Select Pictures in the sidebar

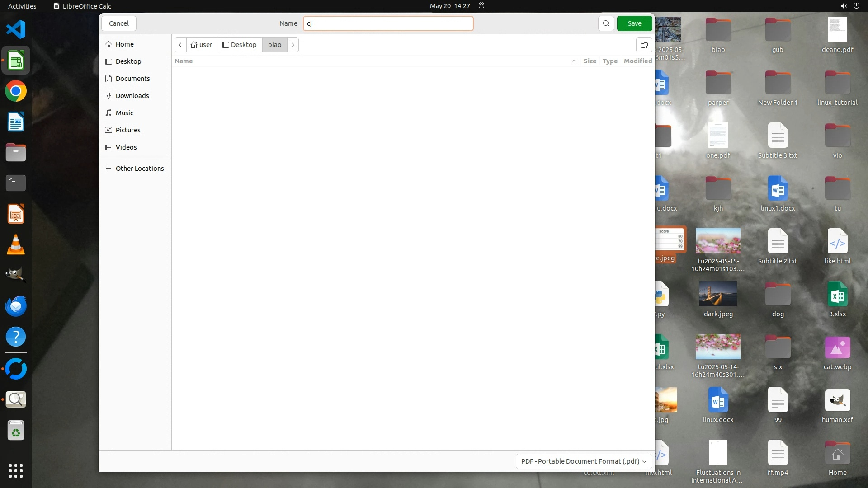point(128,130)
